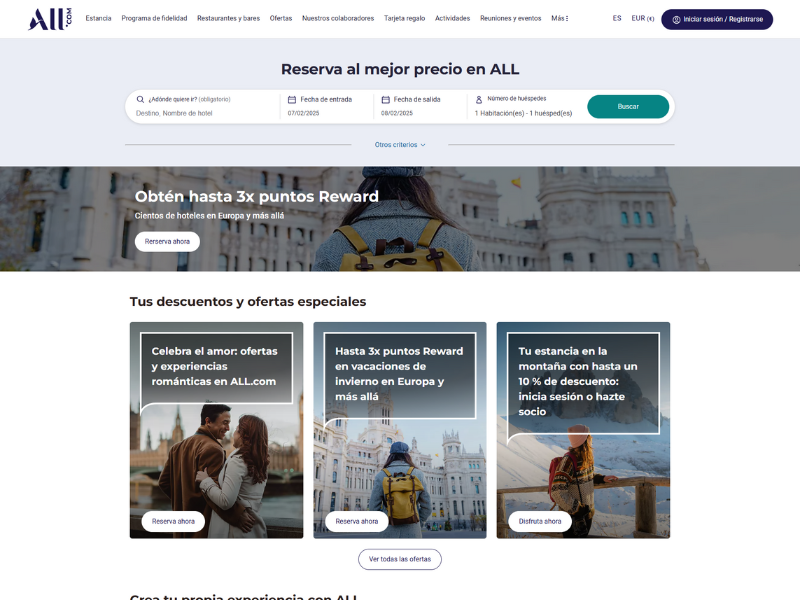Expand Otros criterios options
This screenshot has height=600, width=800.
coord(400,145)
